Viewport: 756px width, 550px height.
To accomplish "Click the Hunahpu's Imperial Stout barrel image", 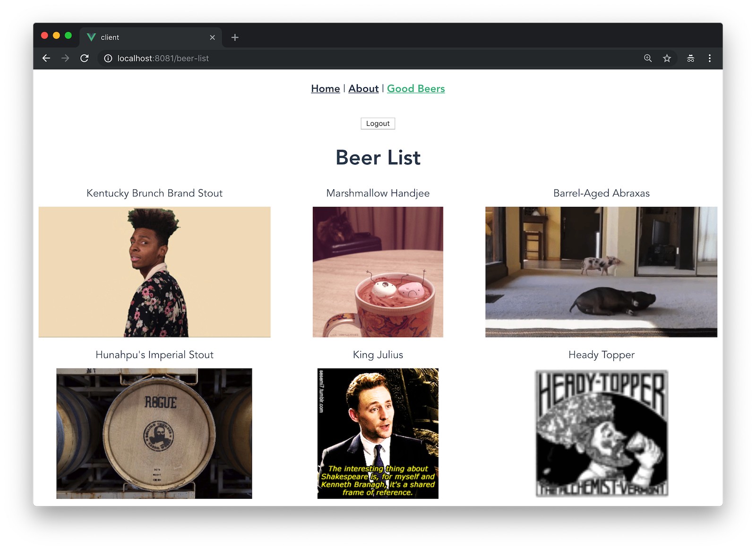I will coord(154,433).
